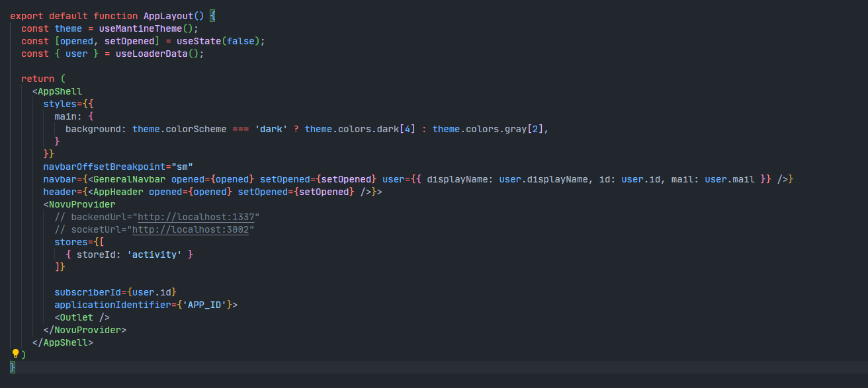Click the styles prop
This screenshot has width=868, height=388.
60,104
